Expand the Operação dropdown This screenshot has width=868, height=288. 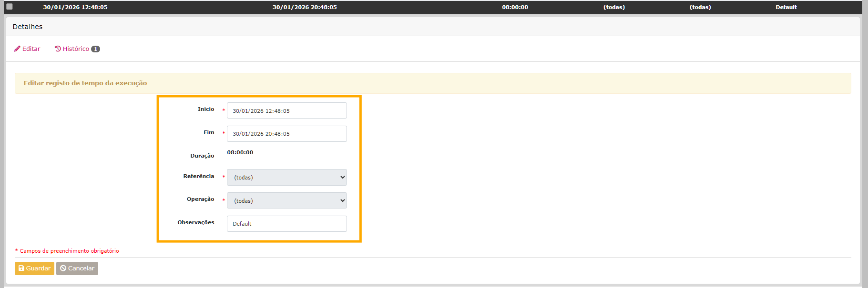[x=286, y=201]
